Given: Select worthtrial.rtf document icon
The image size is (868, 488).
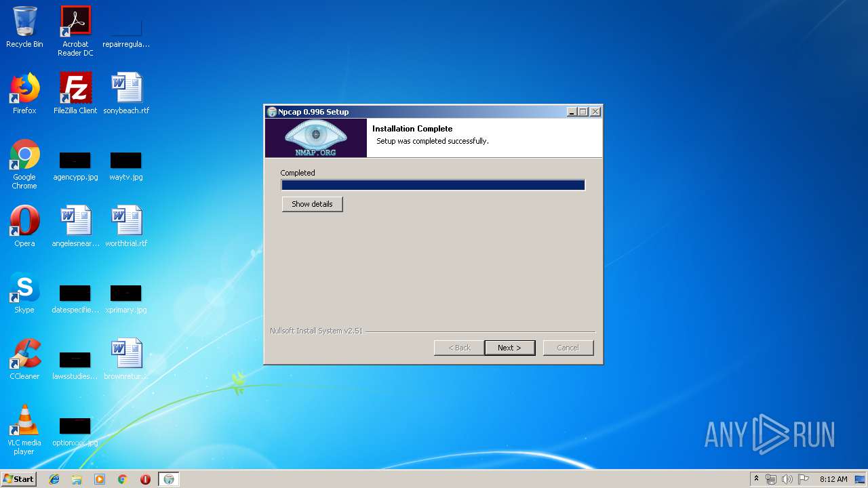Looking at the screenshot, I should click(x=126, y=226).
